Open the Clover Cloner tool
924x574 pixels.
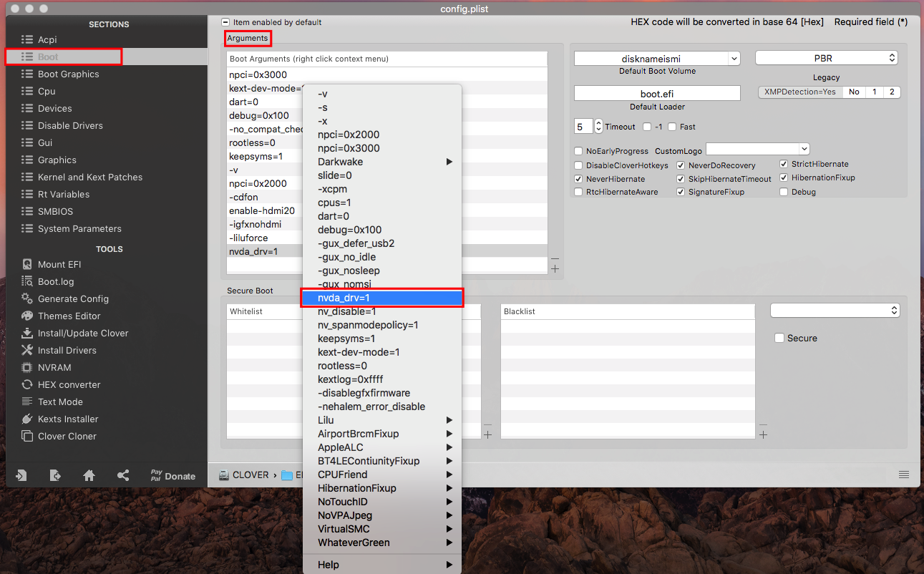click(x=67, y=436)
